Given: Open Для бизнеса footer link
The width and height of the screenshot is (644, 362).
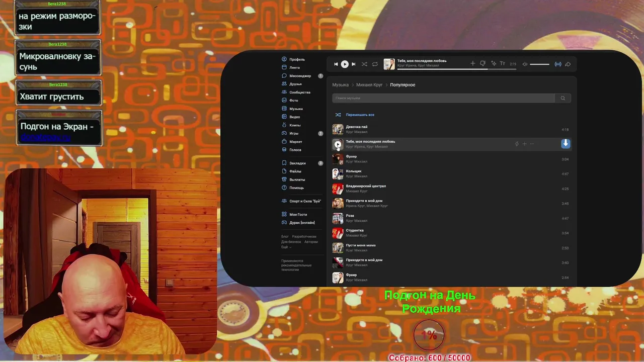Looking at the screenshot, I should pyautogui.click(x=291, y=242).
